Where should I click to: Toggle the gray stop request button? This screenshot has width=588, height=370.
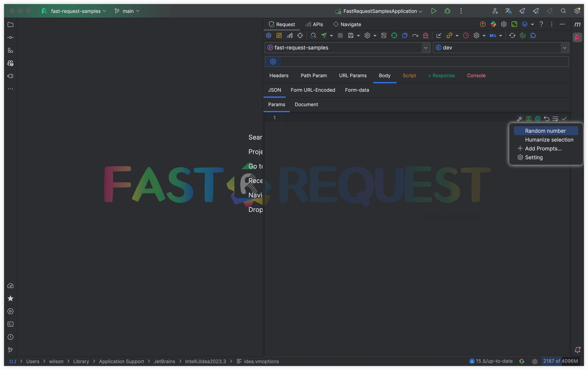340,35
